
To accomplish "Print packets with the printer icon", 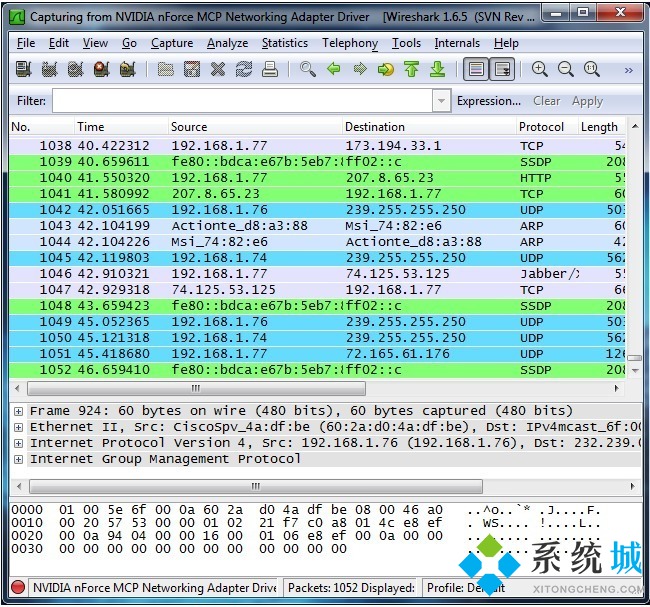I will (x=270, y=69).
